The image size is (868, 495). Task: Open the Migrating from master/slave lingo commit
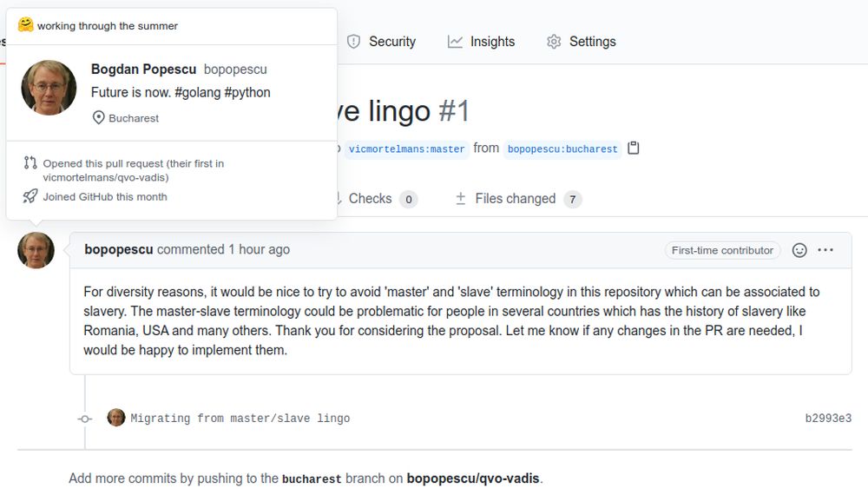pos(240,419)
